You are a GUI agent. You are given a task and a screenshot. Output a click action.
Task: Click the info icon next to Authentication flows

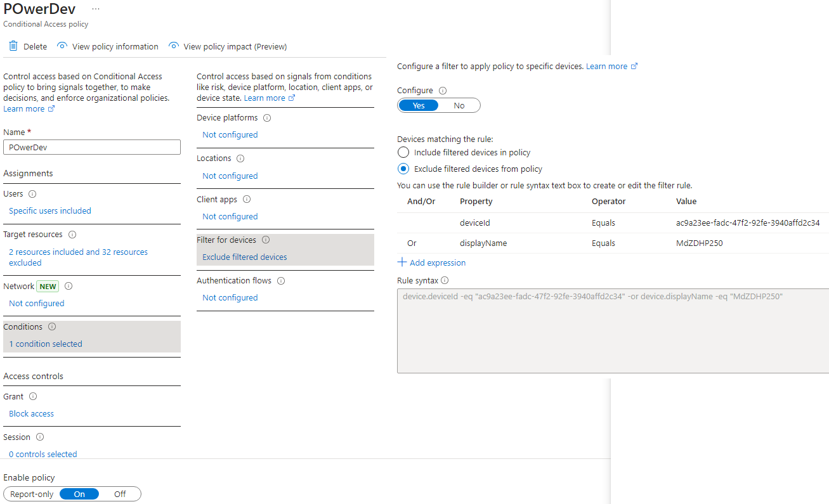(x=281, y=281)
